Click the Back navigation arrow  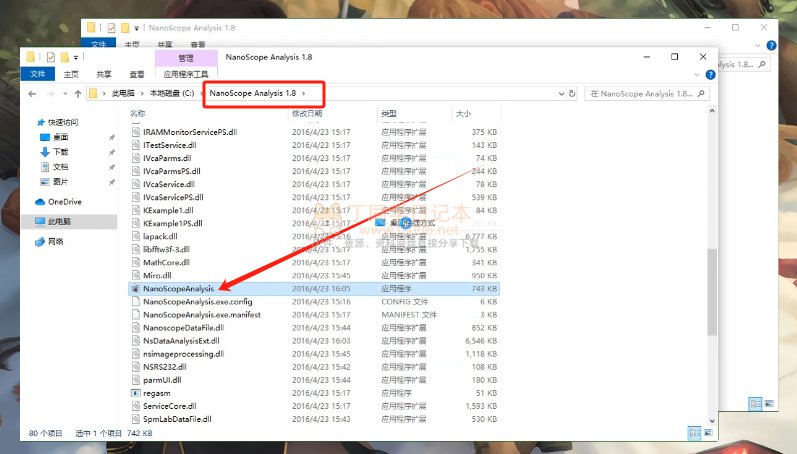point(33,93)
